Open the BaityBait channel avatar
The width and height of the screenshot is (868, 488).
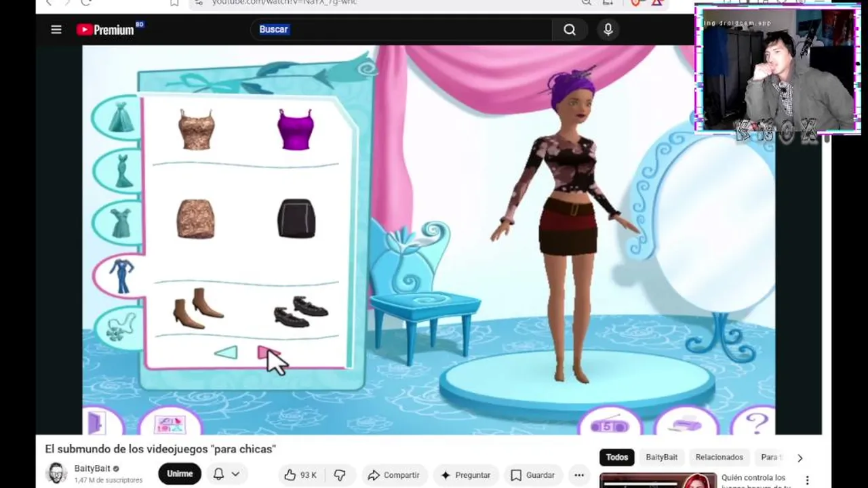pyautogui.click(x=56, y=473)
